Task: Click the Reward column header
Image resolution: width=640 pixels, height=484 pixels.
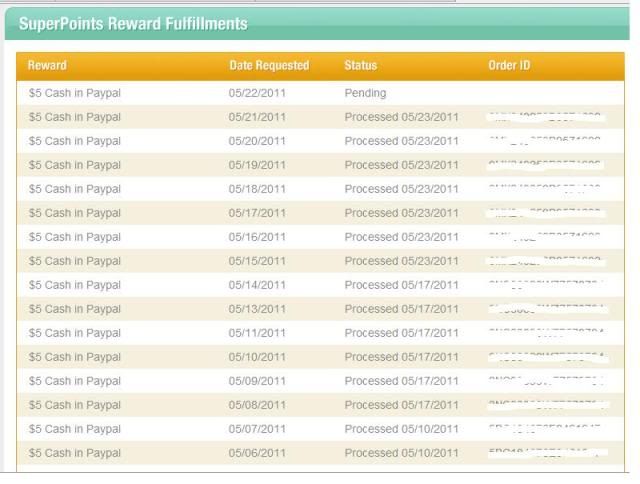Action: (47, 65)
